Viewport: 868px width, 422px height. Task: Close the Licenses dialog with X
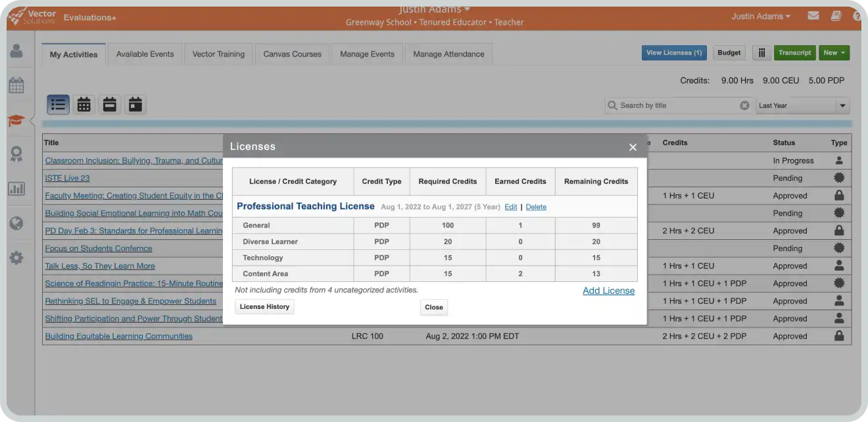633,147
